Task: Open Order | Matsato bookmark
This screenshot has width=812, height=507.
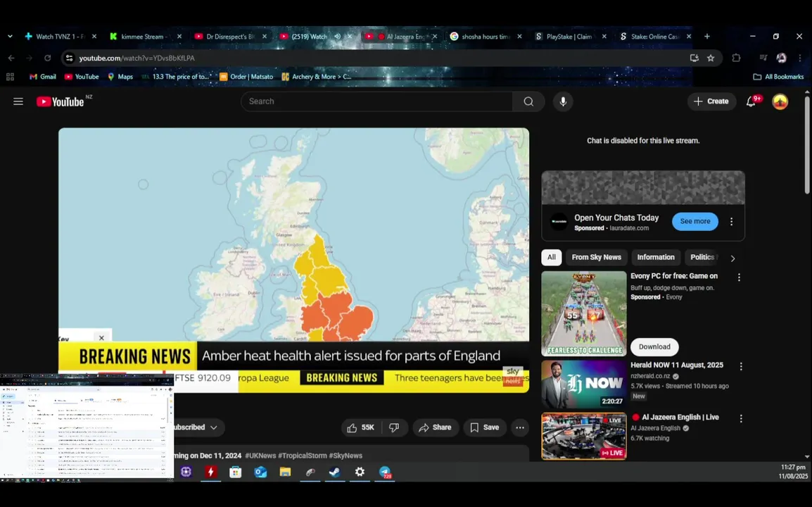Action: 246,77
